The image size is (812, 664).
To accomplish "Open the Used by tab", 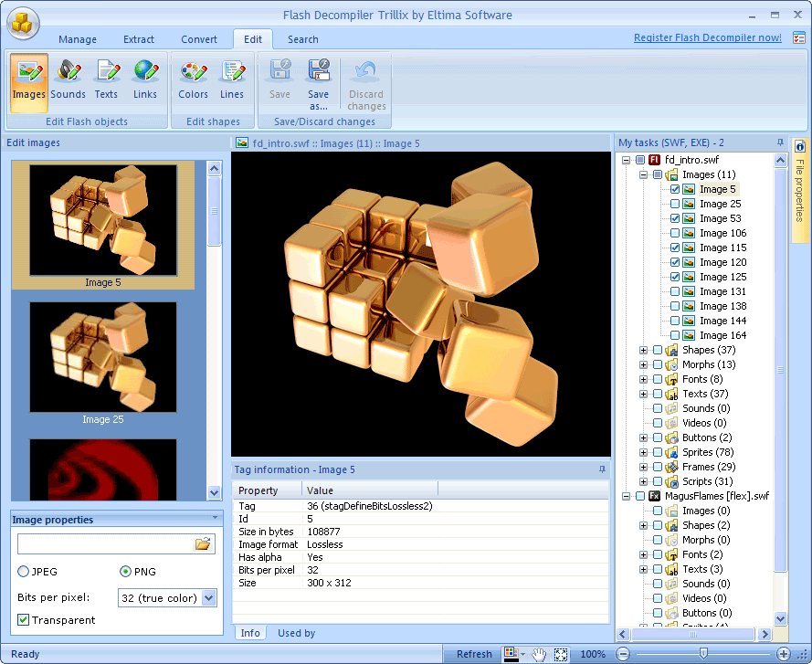I will 296,633.
